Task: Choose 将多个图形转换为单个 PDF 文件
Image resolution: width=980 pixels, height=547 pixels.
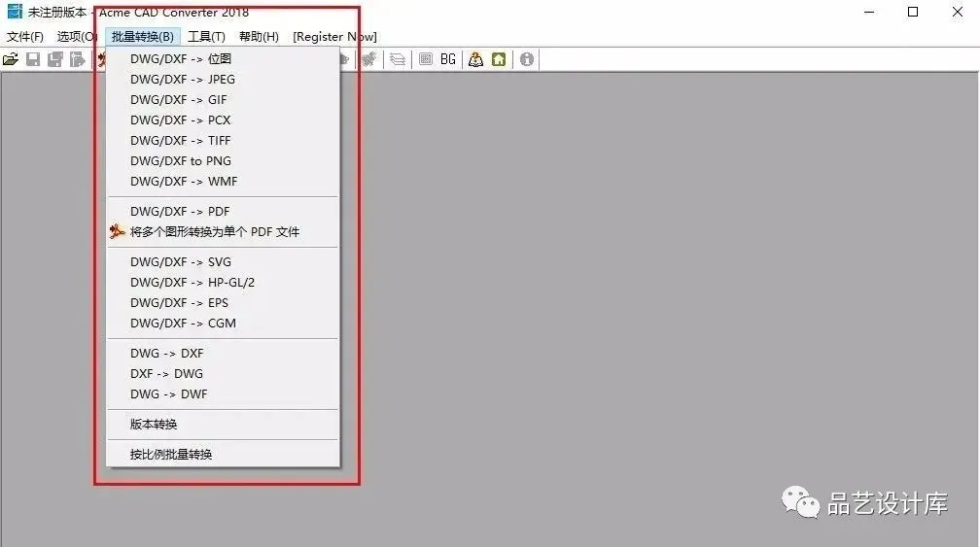Action: (223, 231)
